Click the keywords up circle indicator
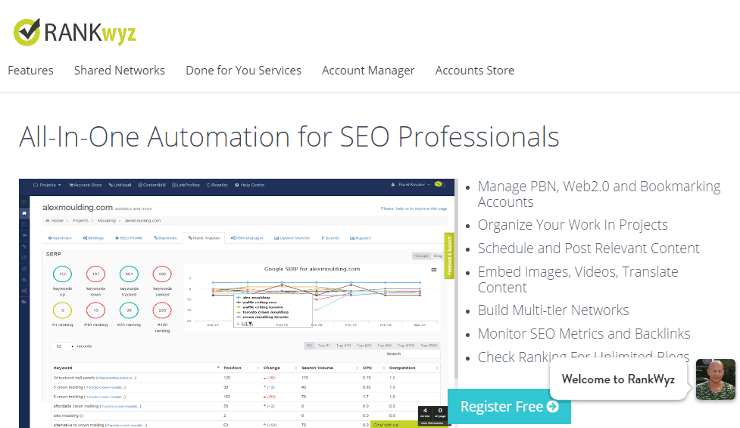The image size is (740, 428). click(62, 274)
